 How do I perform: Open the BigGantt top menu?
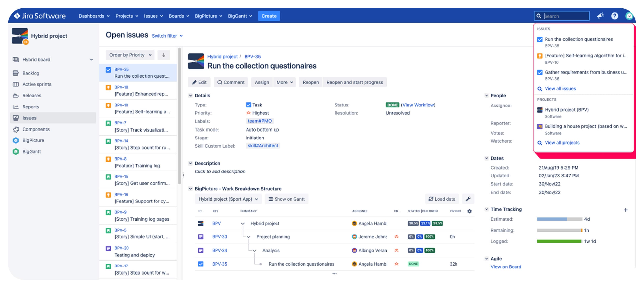pyautogui.click(x=240, y=16)
